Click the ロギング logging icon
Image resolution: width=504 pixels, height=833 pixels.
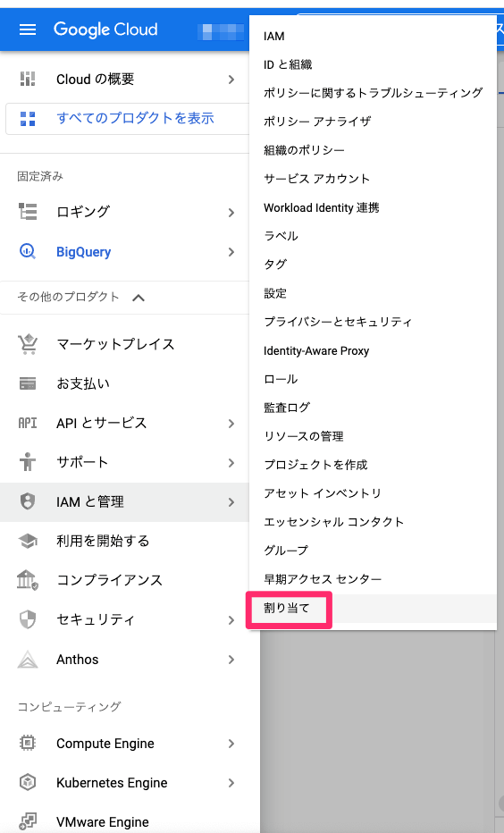pyautogui.click(x=28, y=212)
